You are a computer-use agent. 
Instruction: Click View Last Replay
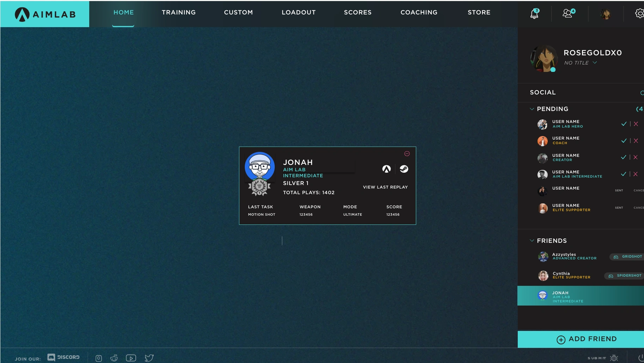point(385,187)
